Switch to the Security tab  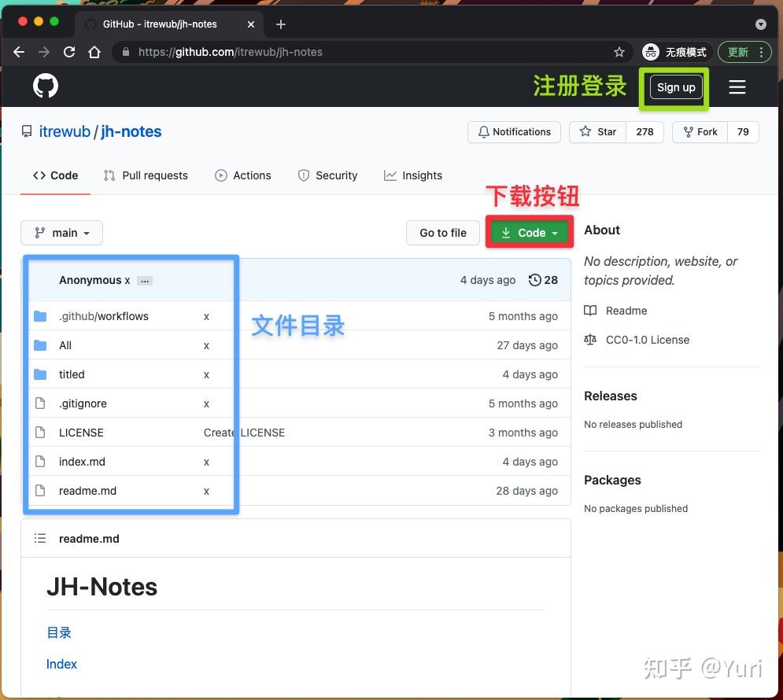[327, 175]
